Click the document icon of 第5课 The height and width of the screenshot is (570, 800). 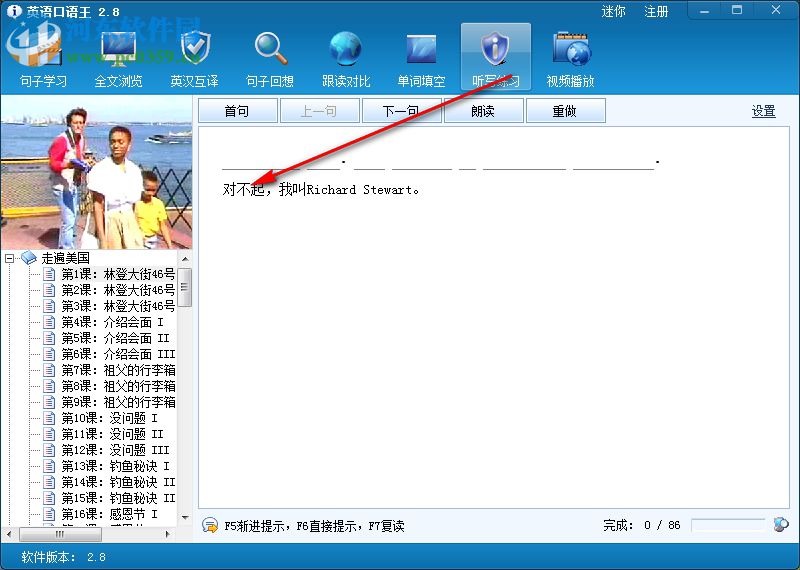[49, 338]
